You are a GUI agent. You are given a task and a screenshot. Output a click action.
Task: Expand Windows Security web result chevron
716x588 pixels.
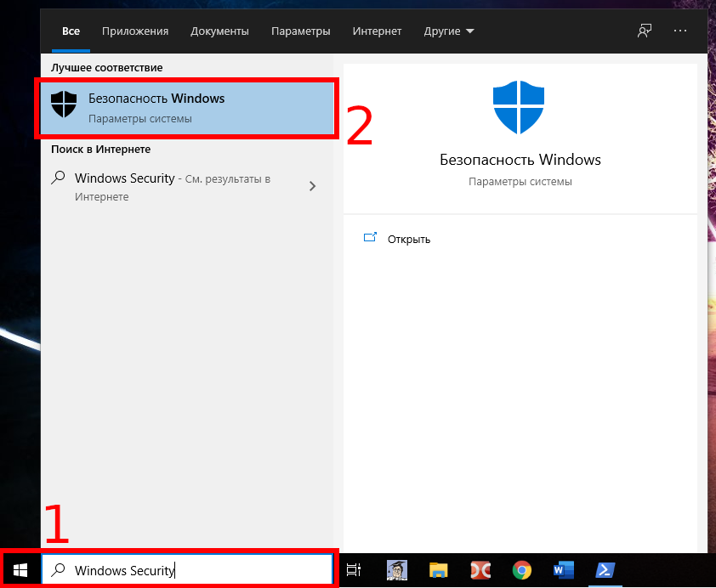pyautogui.click(x=312, y=186)
